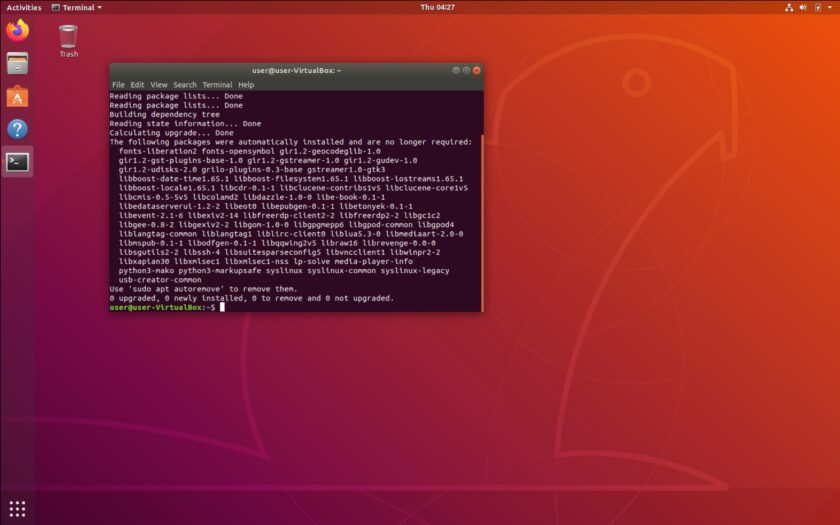Open the network status icon
This screenshot has height=525, width=840.
tap(789, 8)
